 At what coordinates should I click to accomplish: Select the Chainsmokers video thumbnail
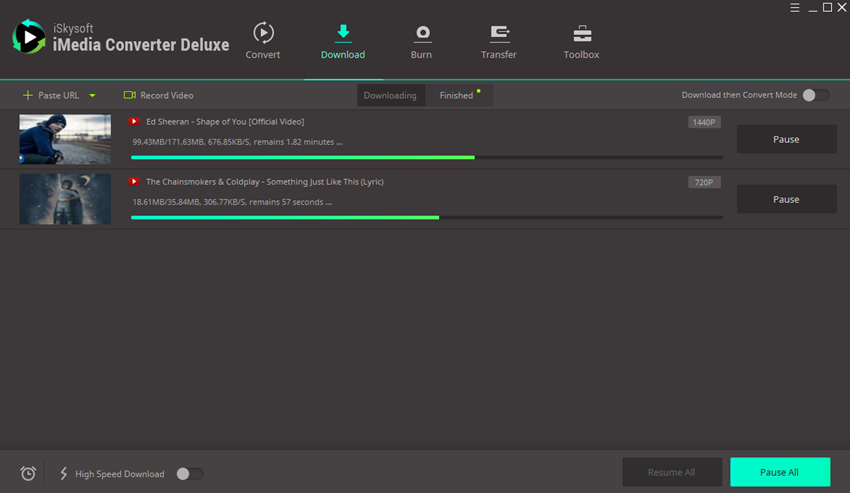tap(65, 199)
